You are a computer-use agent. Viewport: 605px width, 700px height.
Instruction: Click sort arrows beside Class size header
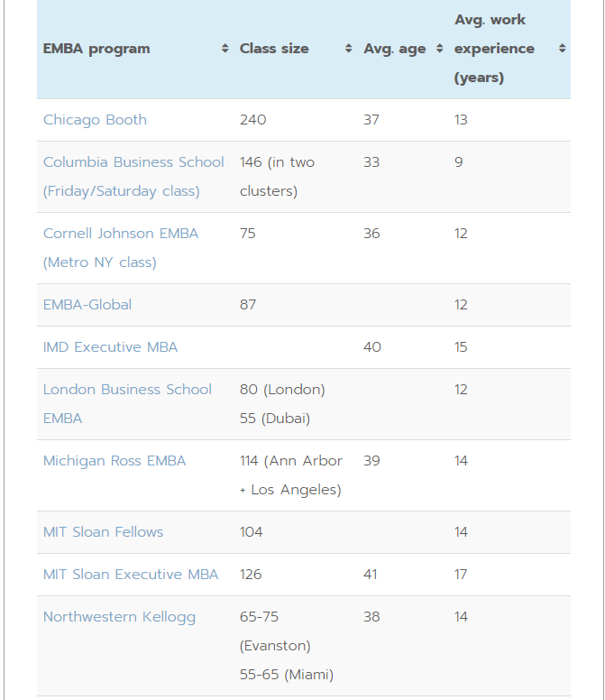tap(349, 49)
